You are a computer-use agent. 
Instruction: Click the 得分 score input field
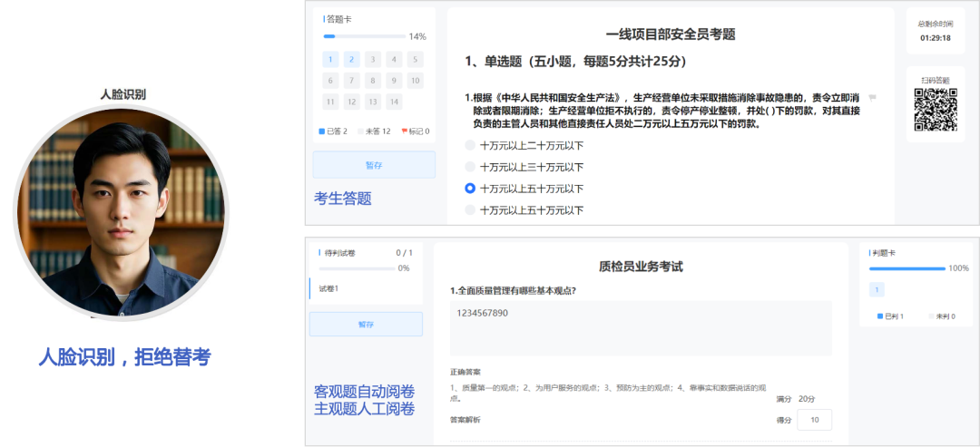815,420
